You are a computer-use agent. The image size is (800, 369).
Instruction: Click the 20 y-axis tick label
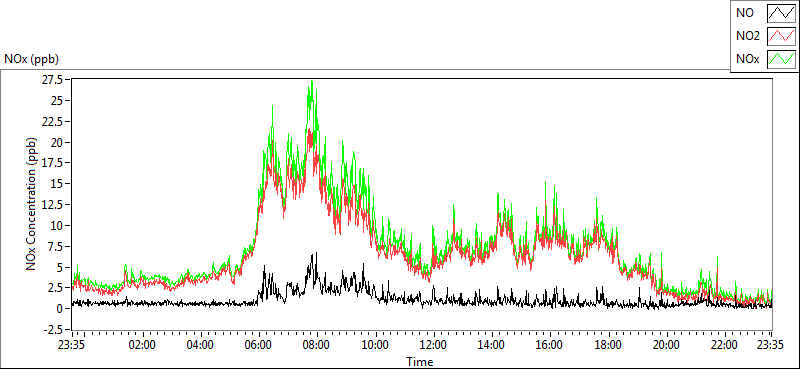[x=58, y=142]
